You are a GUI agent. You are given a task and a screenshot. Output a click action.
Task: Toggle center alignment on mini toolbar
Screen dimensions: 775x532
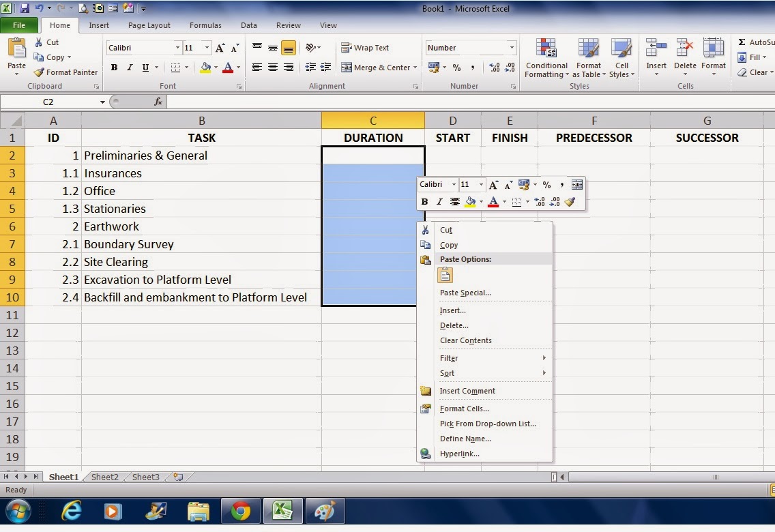click(x=455, y=201)
